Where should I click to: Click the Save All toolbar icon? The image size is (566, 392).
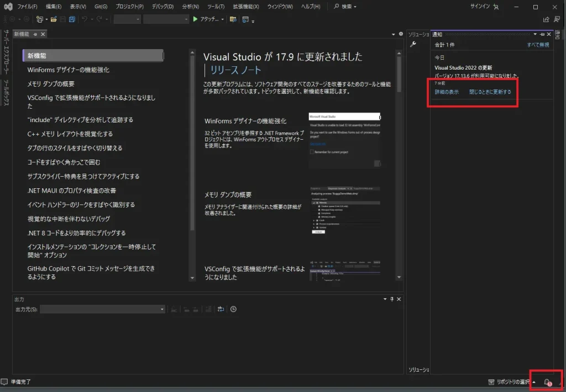tap(72, 19)
